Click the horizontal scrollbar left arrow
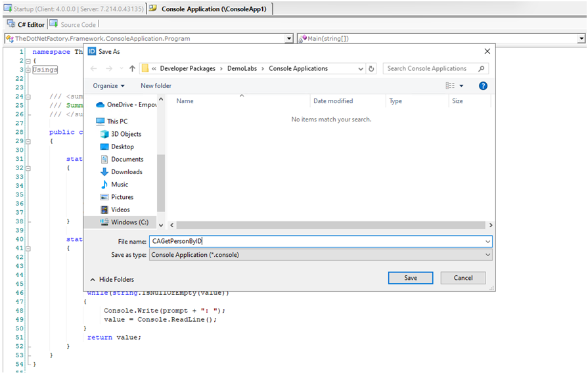This screenshot has height=379, width=588. point(171,225)
